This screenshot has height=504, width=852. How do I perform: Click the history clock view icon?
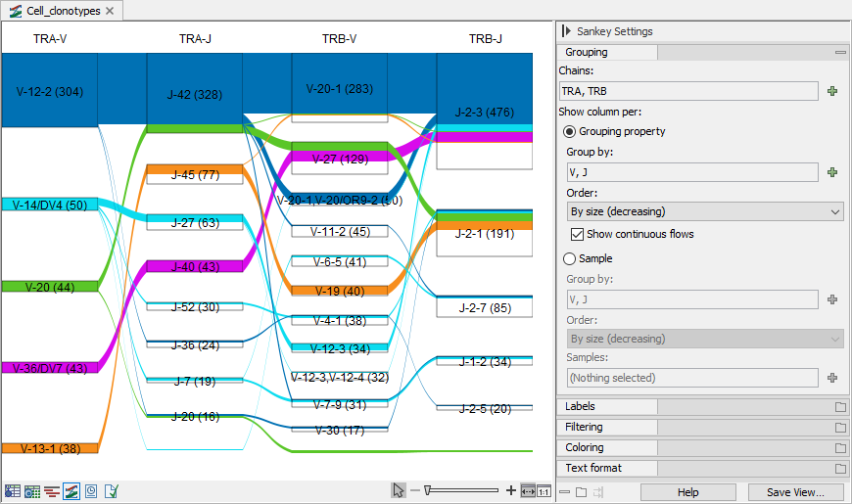[x=90, y=491]
